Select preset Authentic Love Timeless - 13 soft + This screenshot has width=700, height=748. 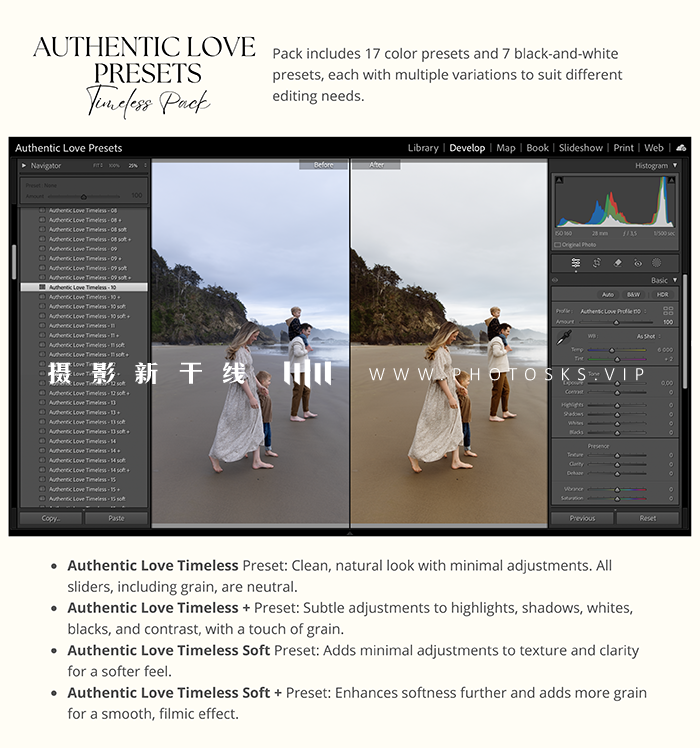[84, 432]
